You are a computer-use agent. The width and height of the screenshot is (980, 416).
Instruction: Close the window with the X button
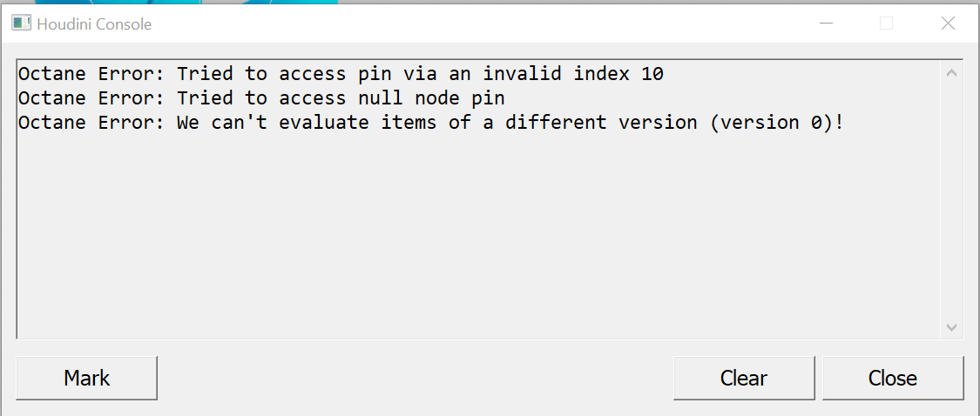coord(948,23)
